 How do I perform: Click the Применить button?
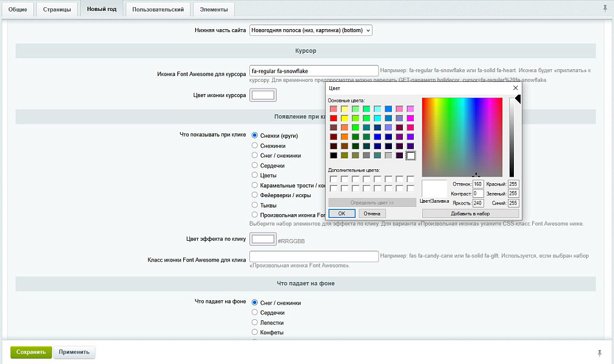pos(74,352)
